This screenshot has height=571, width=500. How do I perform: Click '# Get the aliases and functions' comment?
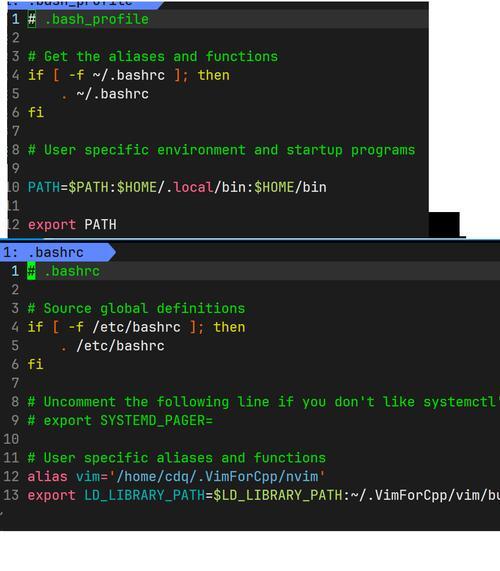click(153, 57)
